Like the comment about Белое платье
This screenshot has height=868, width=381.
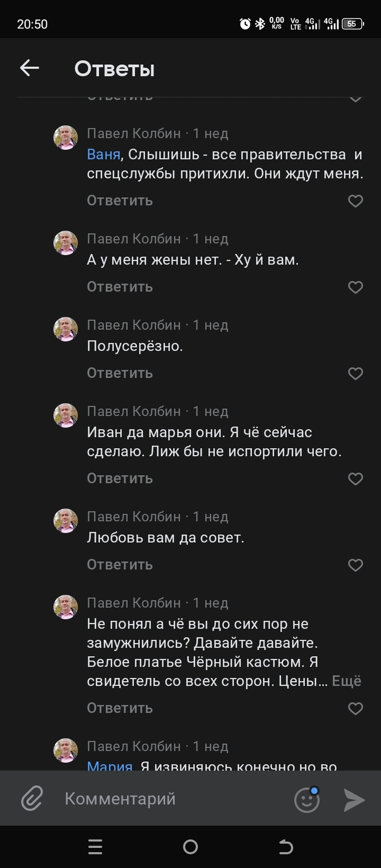tap(355, 708)
